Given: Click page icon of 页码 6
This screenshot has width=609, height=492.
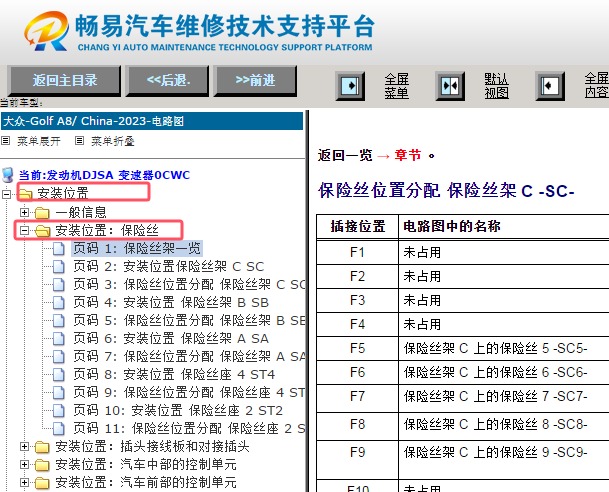Looking at the screenshot, I should [x=59, y=338].
